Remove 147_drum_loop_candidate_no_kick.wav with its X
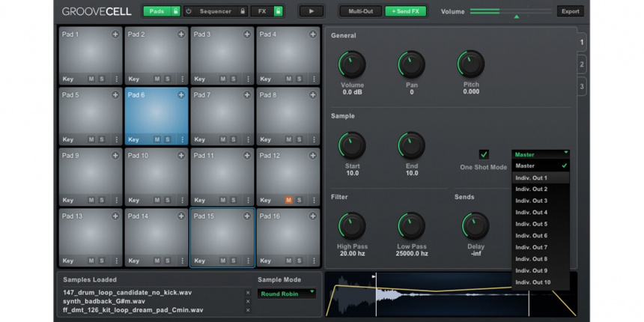This screenshot has height=322, width=644. pos(248,293)
